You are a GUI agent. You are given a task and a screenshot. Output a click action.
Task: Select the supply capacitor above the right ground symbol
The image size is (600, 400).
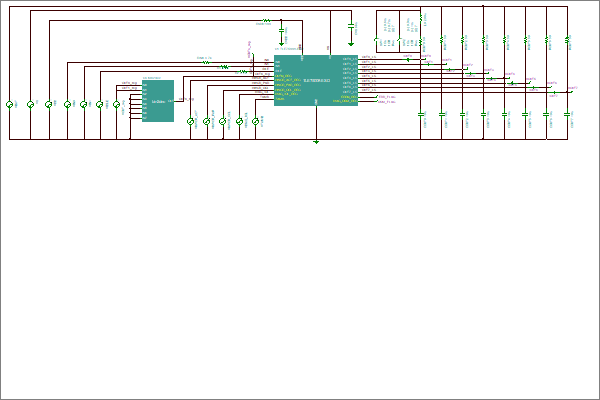click(351, 26)
